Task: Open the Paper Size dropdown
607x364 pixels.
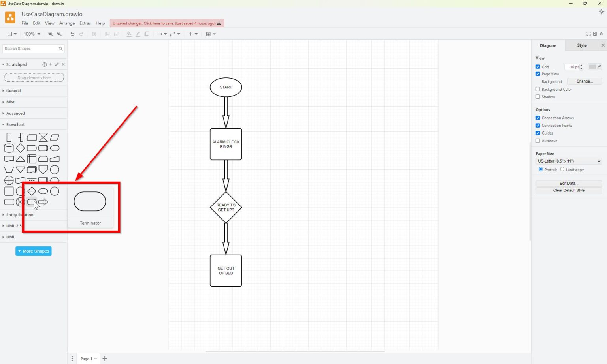Action: click(x=568, y=161)
